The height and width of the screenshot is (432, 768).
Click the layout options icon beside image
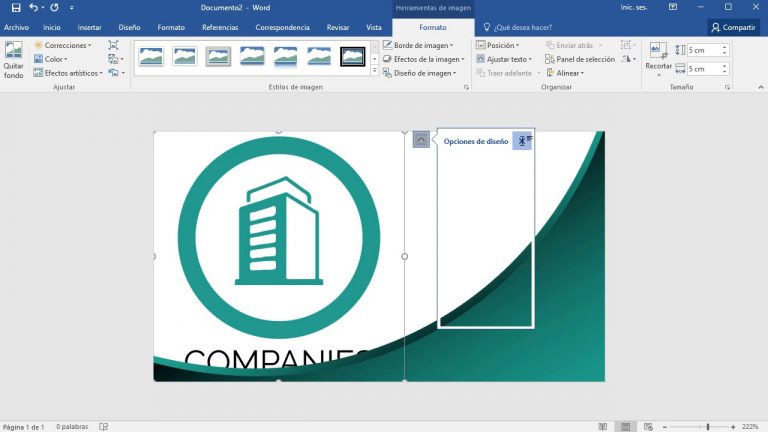click(x=421, y=141)
